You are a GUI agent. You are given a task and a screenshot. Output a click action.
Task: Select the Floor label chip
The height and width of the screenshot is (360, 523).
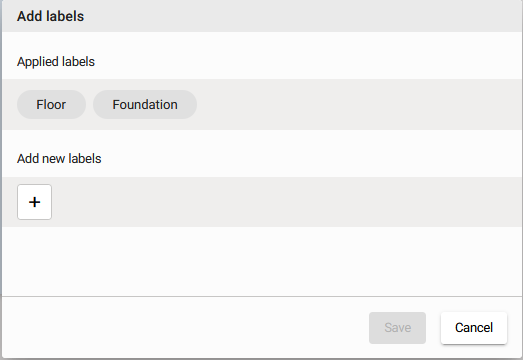click(x=51, y=104)
